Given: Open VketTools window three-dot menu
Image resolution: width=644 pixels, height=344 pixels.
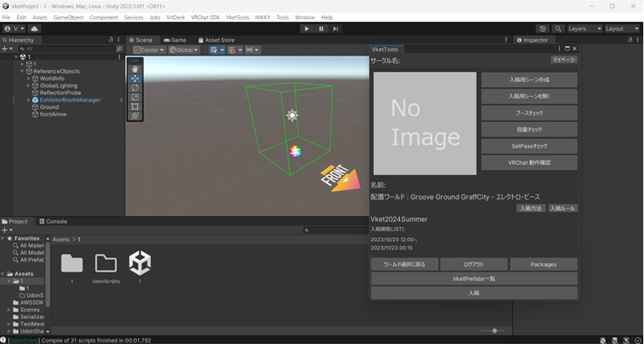Looking at the screenshot, I should (559, 49).
